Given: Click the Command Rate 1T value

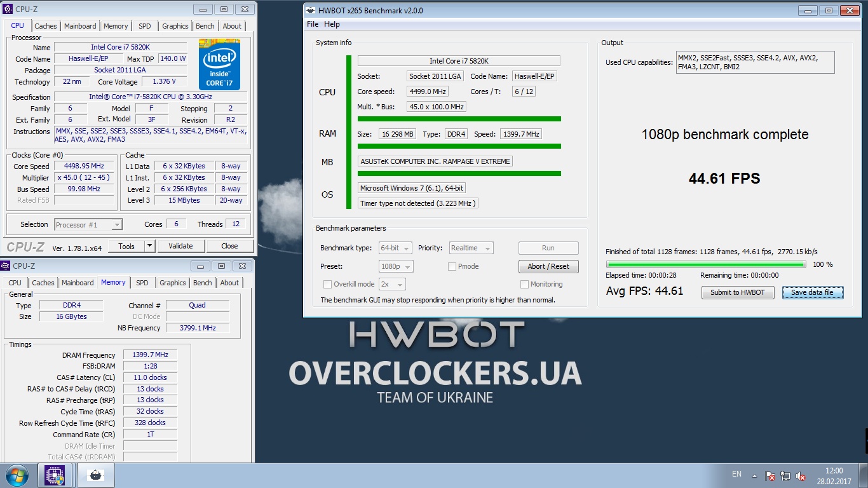Looking at the screenshot, I should click(x=150, y=435).
